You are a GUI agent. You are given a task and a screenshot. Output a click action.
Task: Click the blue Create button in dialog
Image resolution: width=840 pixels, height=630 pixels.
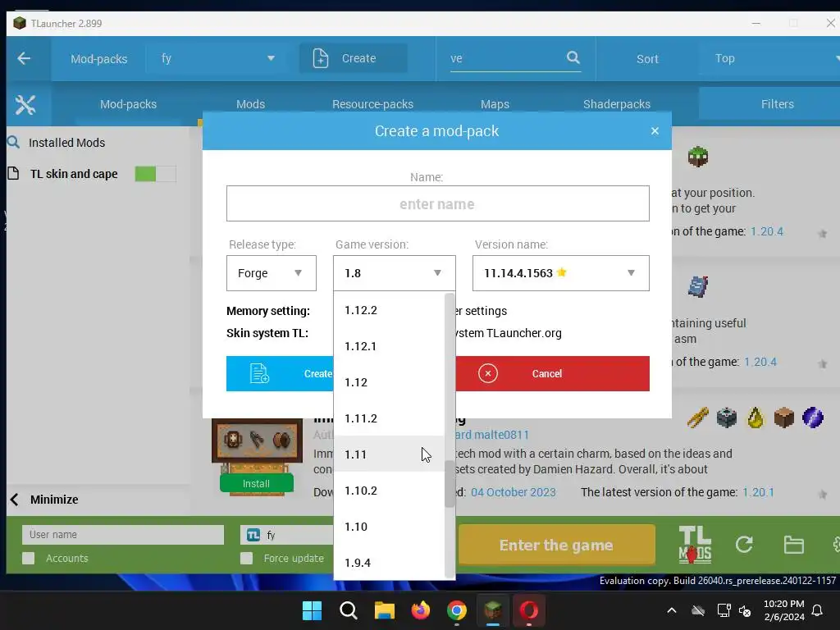[x=280, y=373]
